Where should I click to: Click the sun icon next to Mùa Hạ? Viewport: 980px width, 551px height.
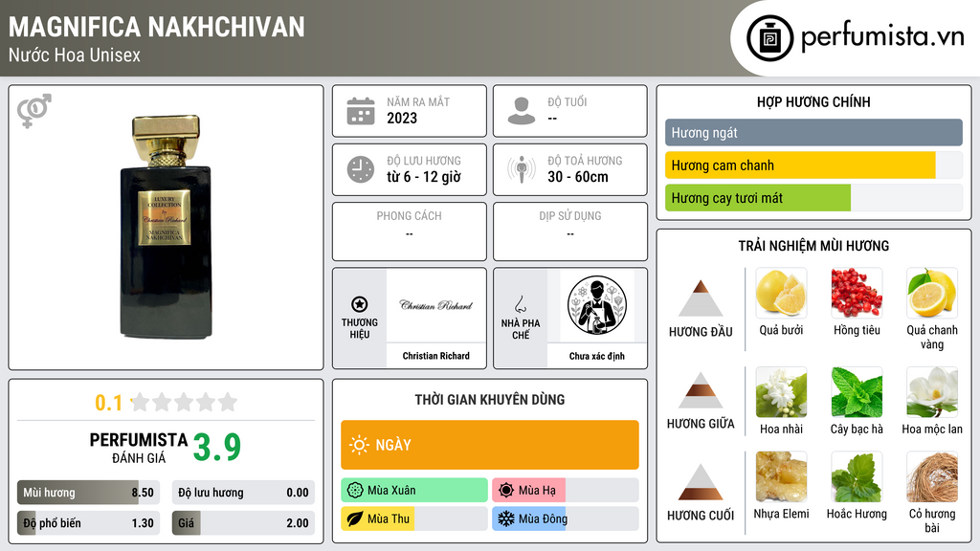click(x=506, y=491)
